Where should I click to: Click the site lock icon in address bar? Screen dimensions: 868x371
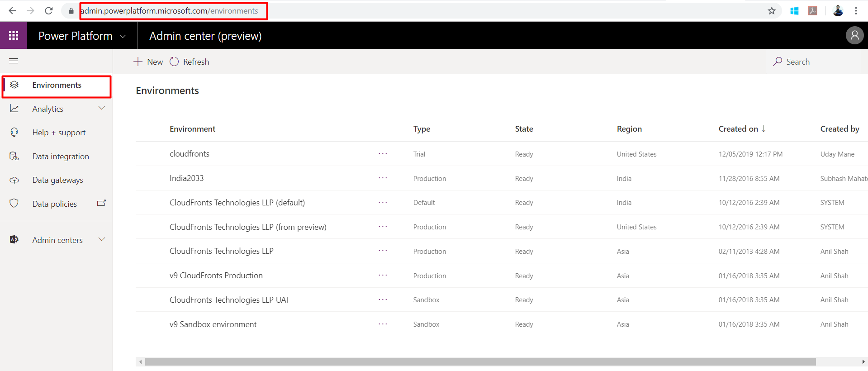[x=71, y=11]
